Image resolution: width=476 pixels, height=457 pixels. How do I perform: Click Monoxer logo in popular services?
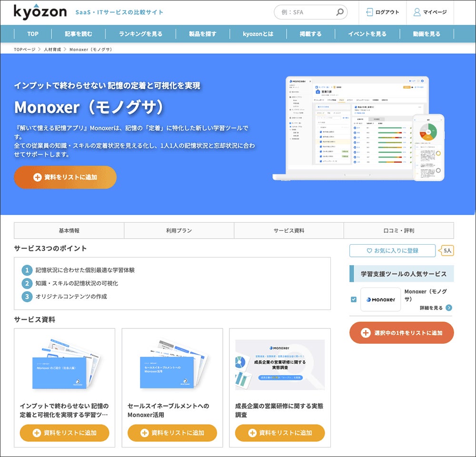pos(381,299)
